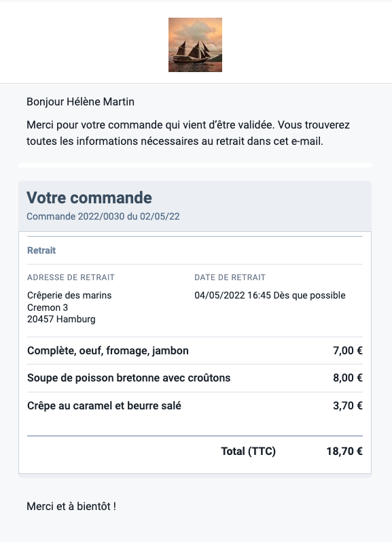Click the ADRESSE DE RETRAIT label
The width and height of the screenshot is (392, 542).
(x=71, y=277)
